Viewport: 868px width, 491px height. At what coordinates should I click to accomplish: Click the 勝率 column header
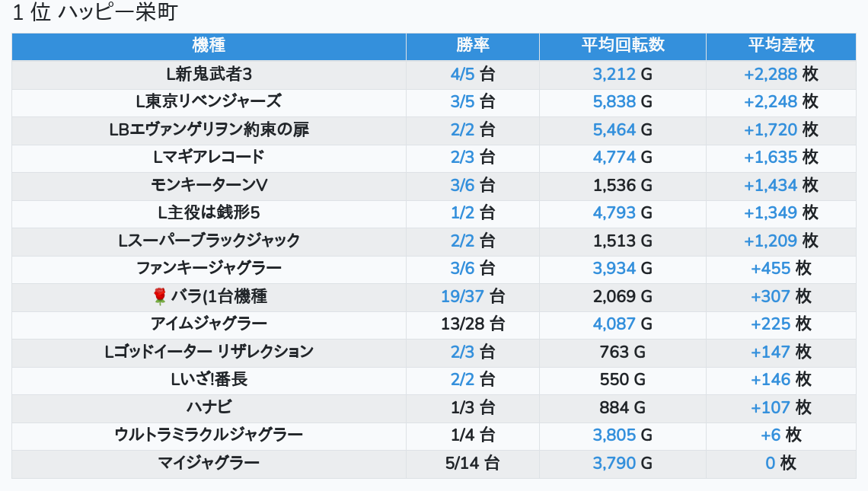473,45
